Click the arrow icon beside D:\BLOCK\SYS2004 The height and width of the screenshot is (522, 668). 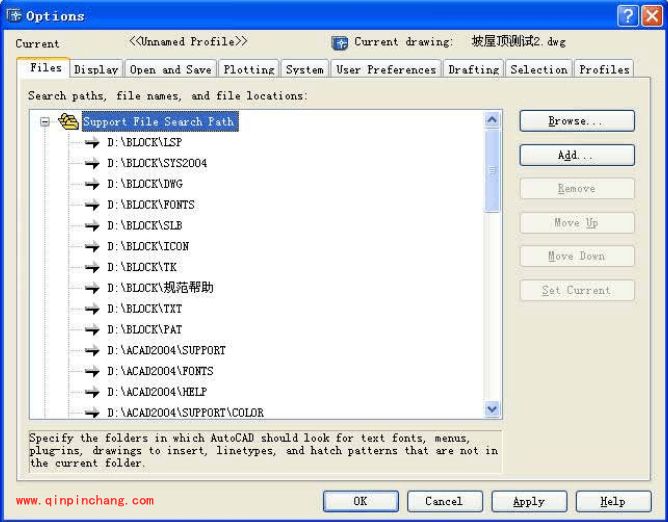pos(92,164)
